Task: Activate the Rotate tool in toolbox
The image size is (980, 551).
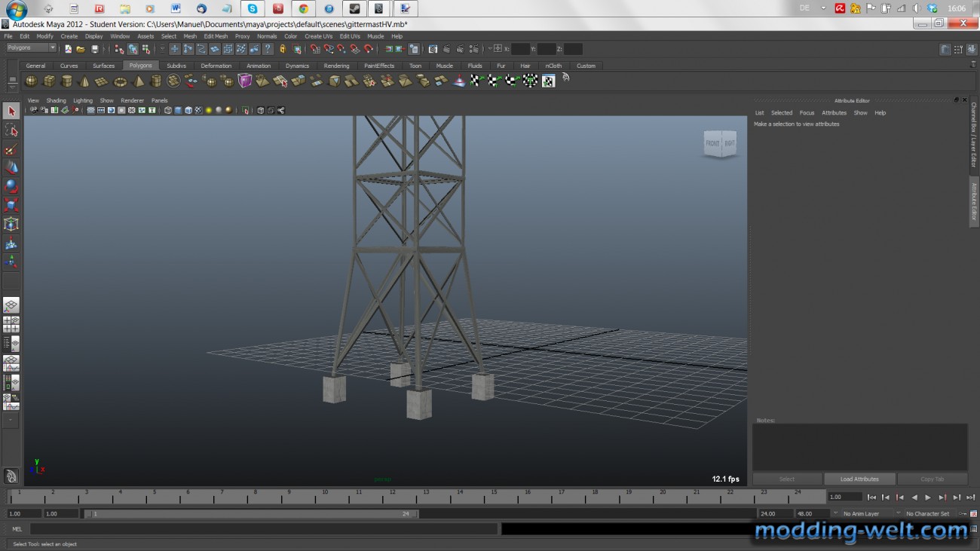Action: coord(11,186)
